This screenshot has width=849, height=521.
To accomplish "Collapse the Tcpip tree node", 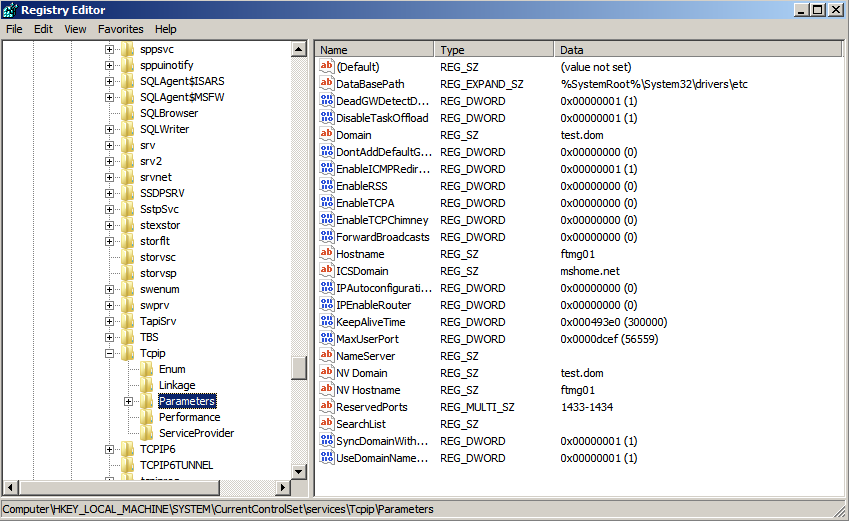I will point(109,353).
